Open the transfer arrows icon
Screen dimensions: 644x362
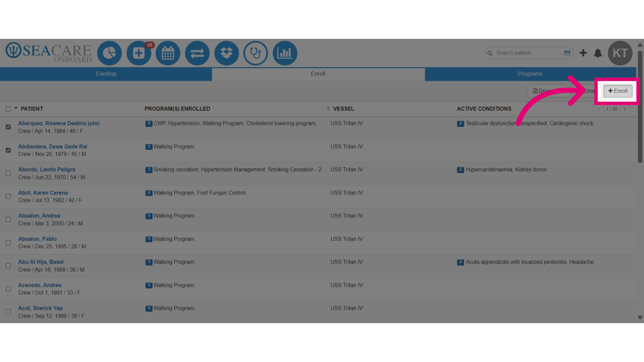click(x=197, y=53)
